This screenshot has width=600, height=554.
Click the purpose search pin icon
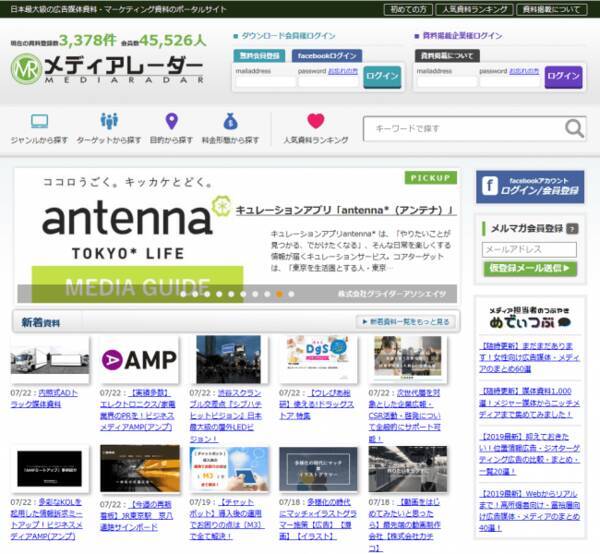[x=171, y=122]
